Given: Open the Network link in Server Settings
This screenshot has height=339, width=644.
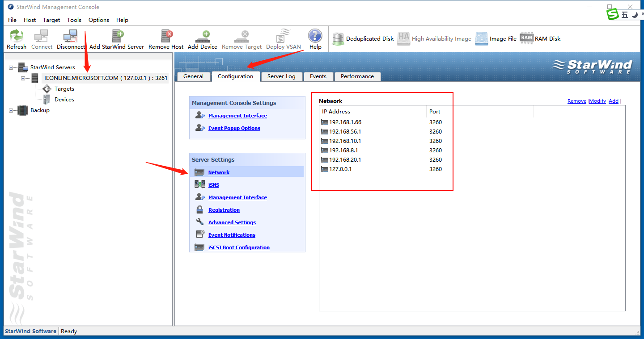Looking at the screenshot, I should point(219,172).
